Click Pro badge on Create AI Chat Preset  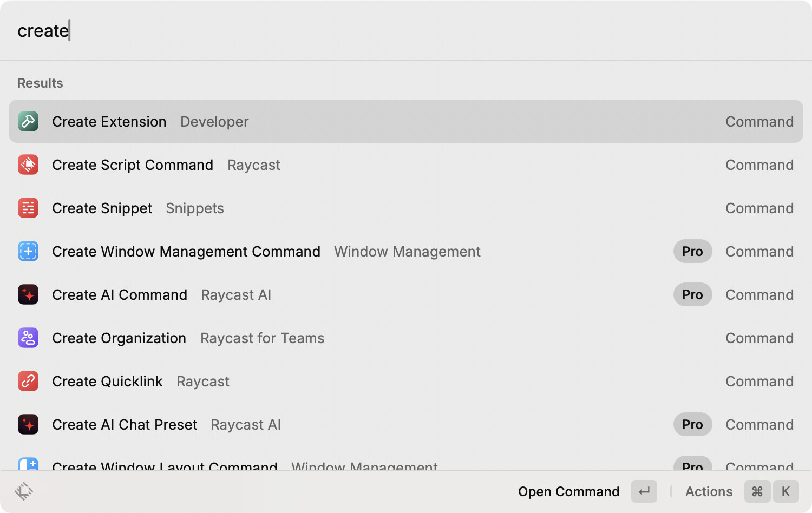coord(692,424)
